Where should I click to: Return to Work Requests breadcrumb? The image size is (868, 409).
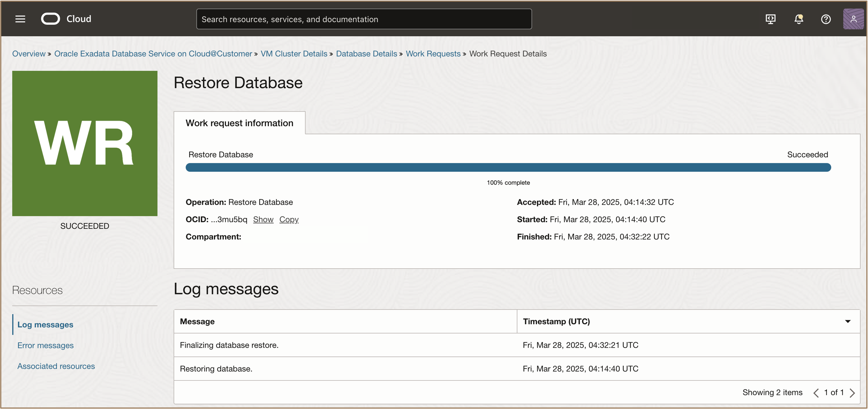(433, 54)
